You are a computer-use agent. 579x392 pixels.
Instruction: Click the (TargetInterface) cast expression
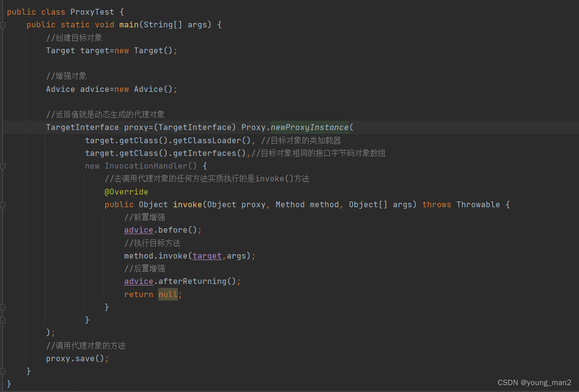194,128
